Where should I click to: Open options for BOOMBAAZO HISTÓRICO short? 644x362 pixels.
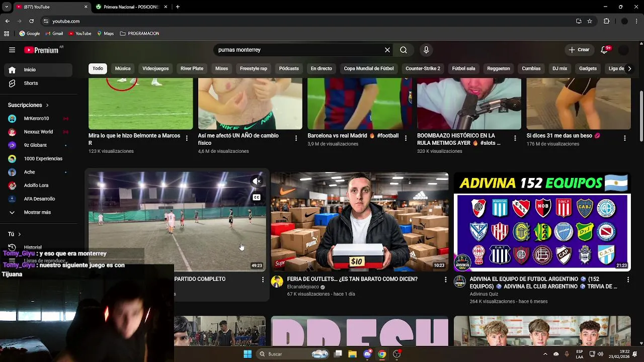click(x=515, y=138)
